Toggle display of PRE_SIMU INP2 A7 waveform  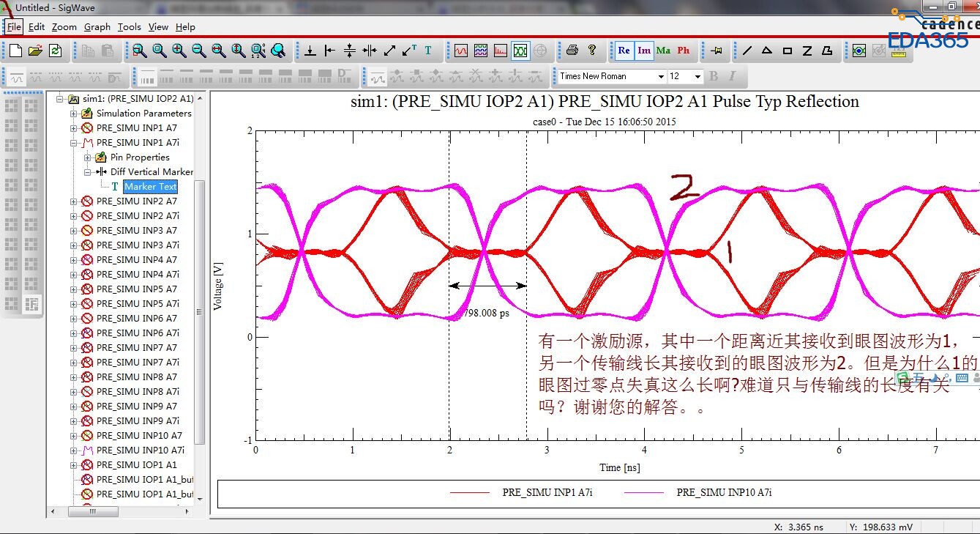click(x=86, y=201)
